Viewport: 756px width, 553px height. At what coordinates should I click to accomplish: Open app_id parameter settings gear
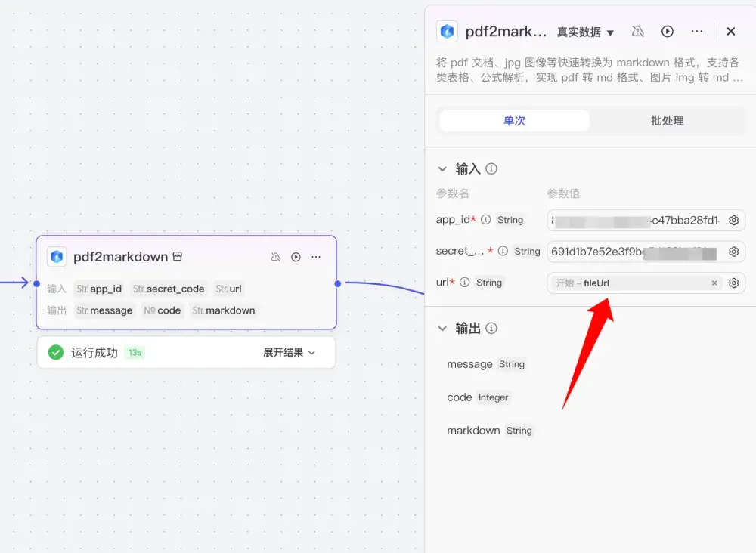pos(733,220)
